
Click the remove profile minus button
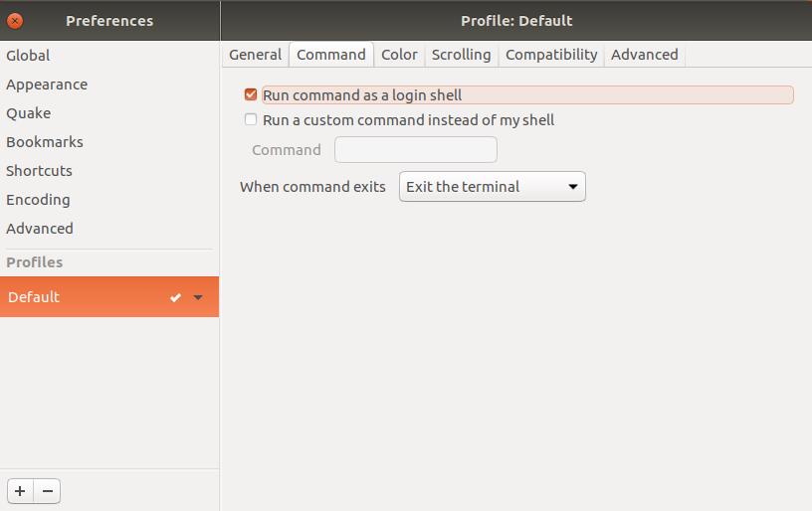coord(47,491)
